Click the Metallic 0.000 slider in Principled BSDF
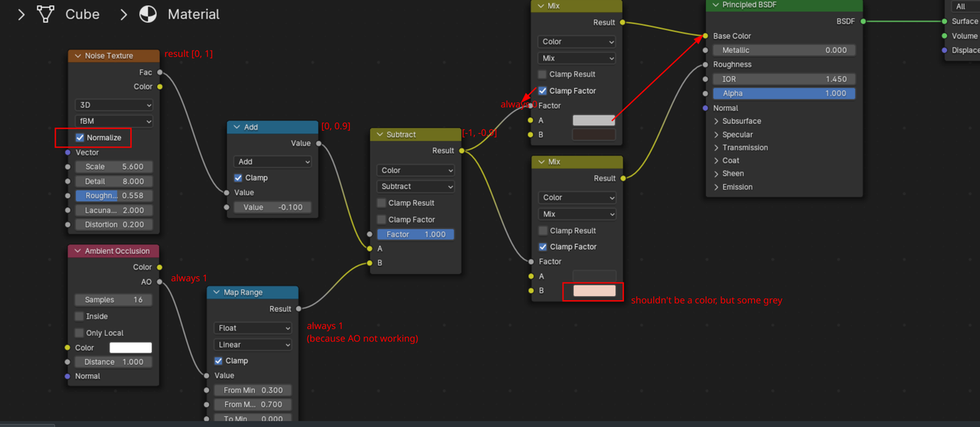This screenshot has height=427, width=980. tap(784, 50)
